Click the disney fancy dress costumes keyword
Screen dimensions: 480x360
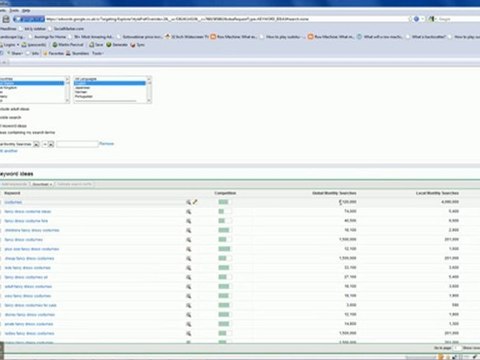(x=30, y=315)
